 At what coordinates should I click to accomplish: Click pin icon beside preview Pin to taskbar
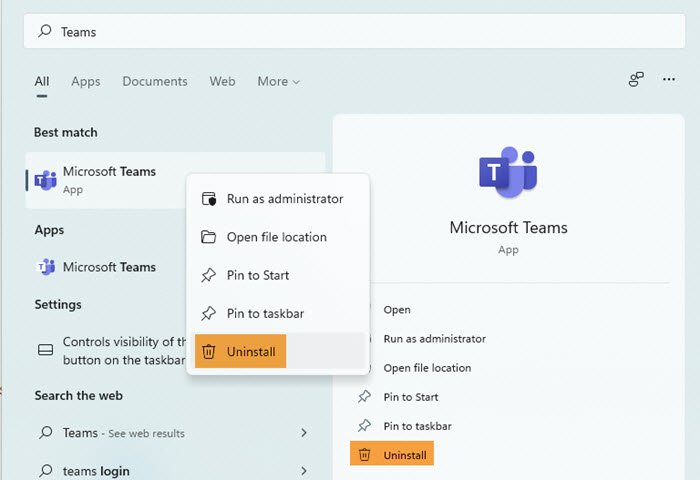tap(364, 426)
